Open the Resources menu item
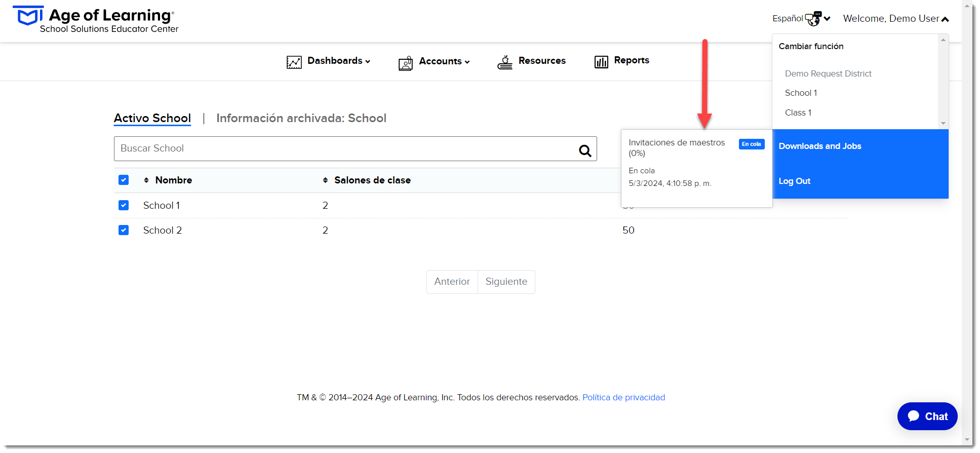 [x=542, y=61]
